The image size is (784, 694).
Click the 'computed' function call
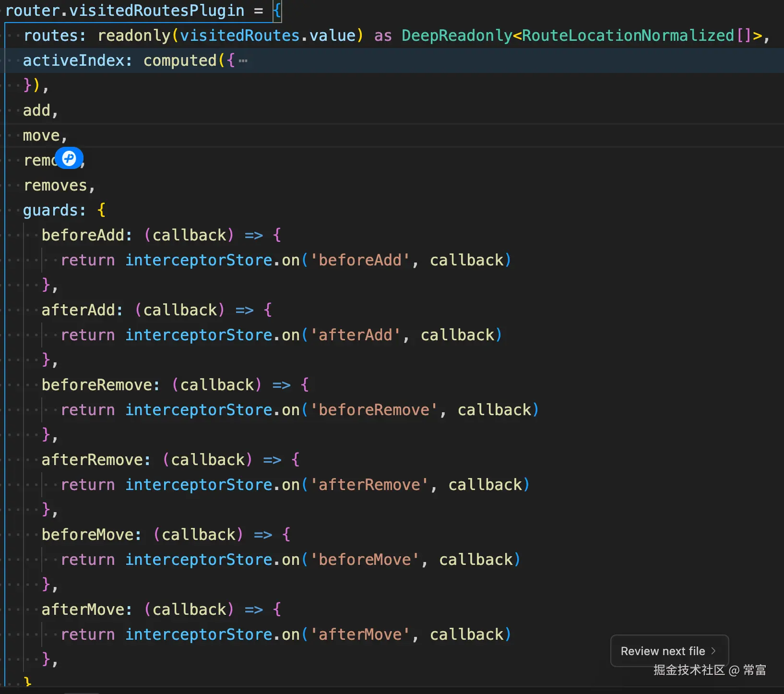[x=180, y=60]
